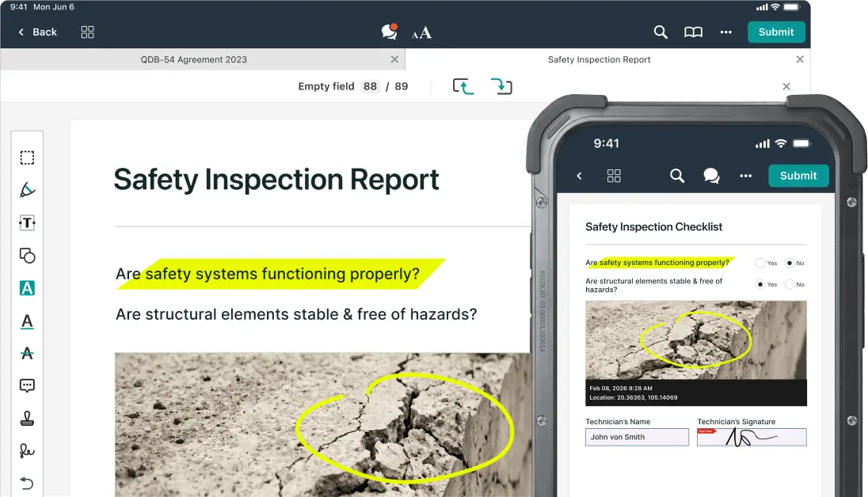Screen dimensions: 868x497
Task: Click the Technician's Name field on phone
Action: (637, 437)
